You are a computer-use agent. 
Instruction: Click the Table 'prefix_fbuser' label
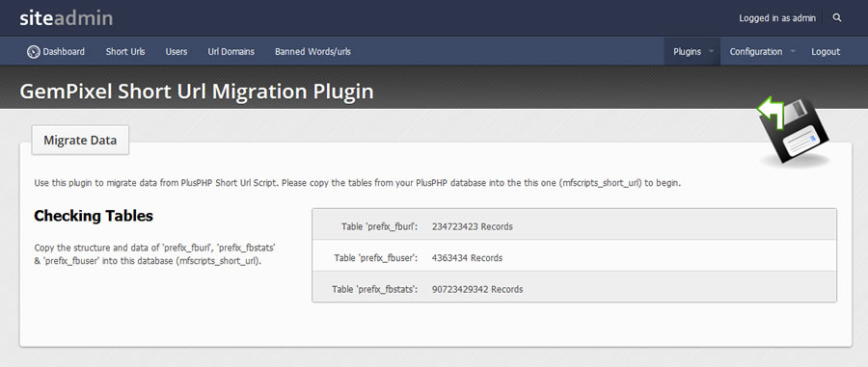[375, 257]
